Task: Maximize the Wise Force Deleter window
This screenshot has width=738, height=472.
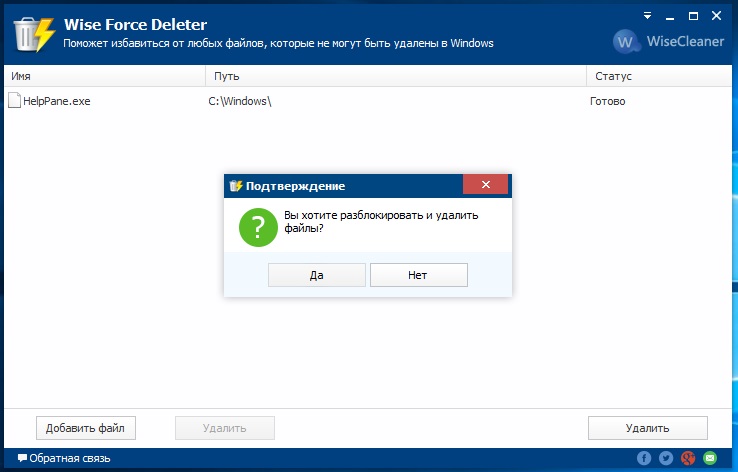Action: pyautogui.click(x=693, y=16)
